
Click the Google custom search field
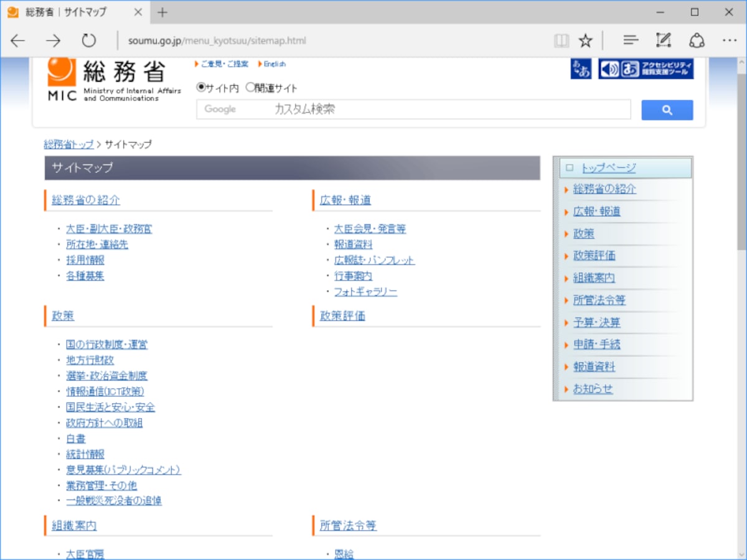tap(413, 110)
